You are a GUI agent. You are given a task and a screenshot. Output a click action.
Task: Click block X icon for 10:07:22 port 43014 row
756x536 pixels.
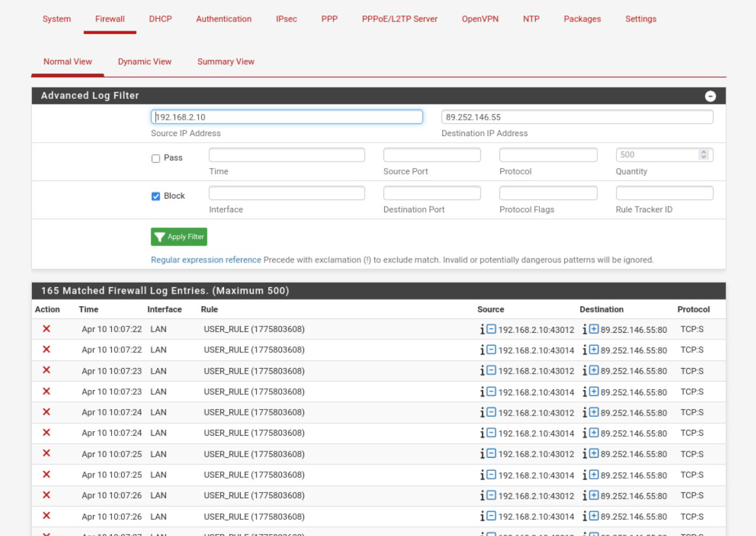coord(46,350)
